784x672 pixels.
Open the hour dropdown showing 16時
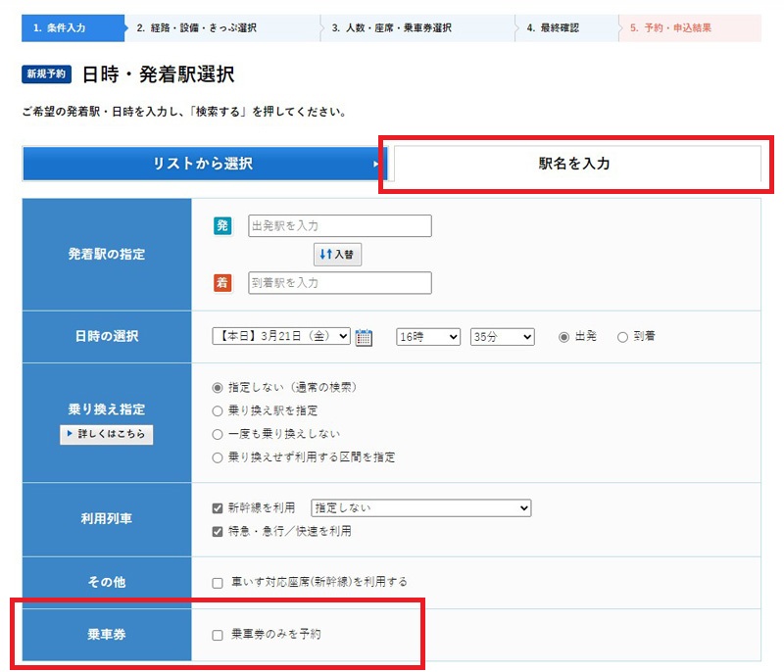pos(428,337)
